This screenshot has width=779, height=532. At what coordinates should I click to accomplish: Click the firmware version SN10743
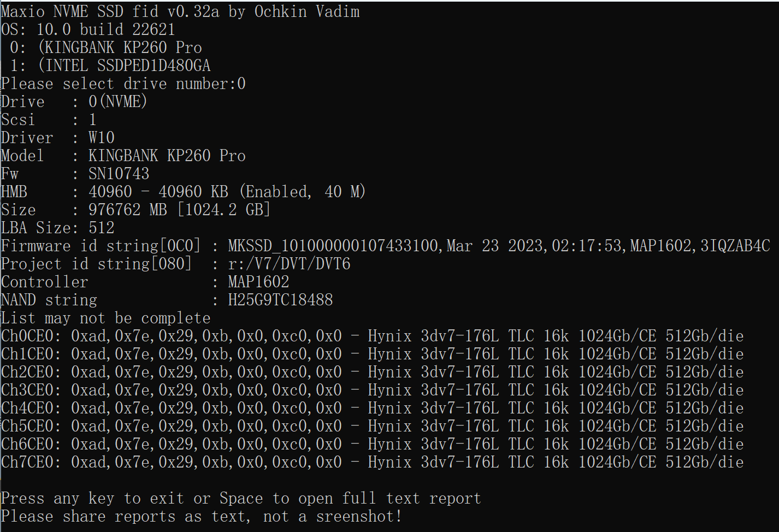coord(119,174)
